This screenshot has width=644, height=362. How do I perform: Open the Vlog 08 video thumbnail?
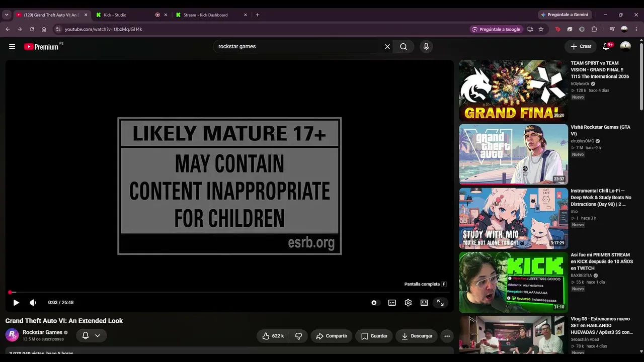(513, 335)
